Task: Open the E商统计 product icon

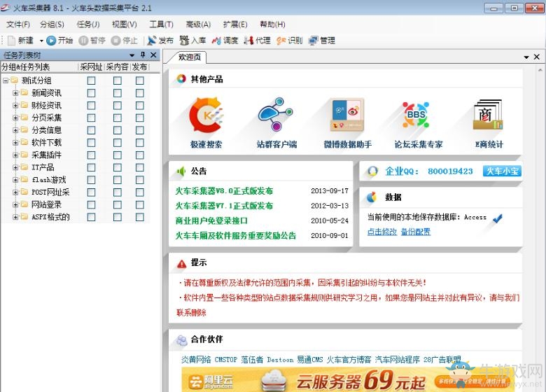Action: [488, 115]
